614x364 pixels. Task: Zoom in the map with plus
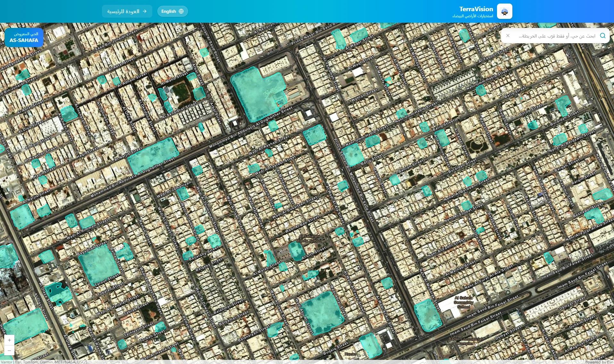(x=9, y=340)
